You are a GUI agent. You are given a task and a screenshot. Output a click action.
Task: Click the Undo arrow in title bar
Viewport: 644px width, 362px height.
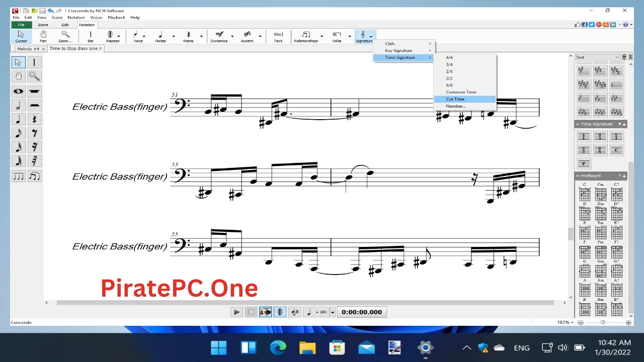click(51, 11)
